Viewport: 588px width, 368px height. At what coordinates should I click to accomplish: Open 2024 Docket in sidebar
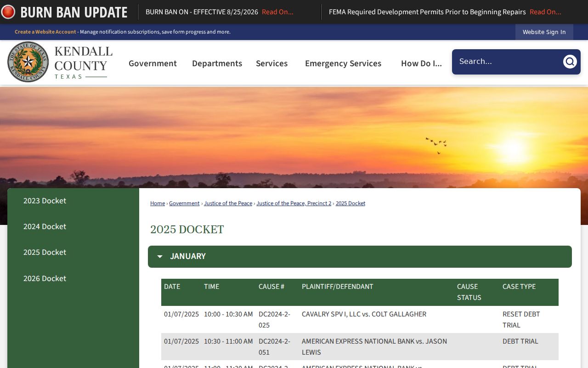click(45, 227)
